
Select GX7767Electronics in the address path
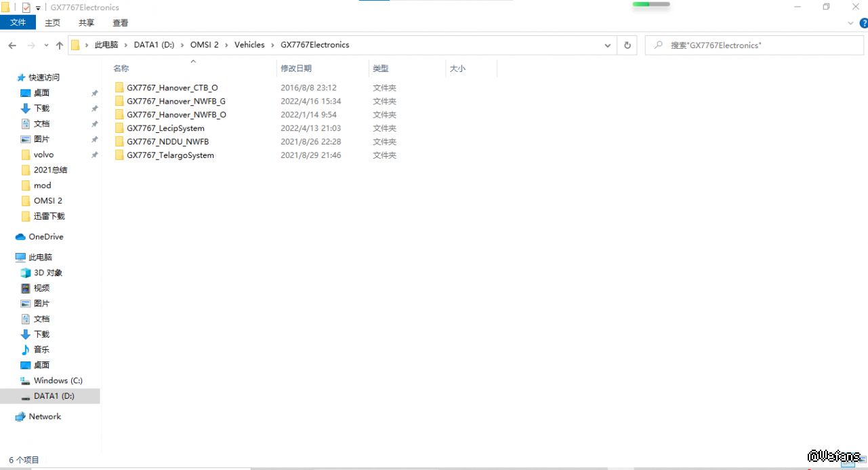click(x=315, y=45)
